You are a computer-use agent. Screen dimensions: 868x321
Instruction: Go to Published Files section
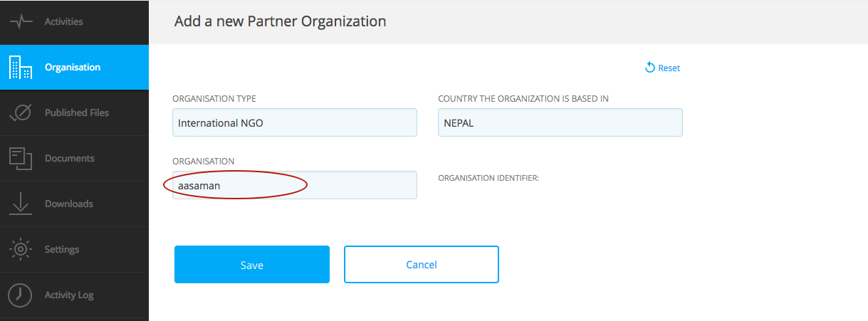click(74, 112)
